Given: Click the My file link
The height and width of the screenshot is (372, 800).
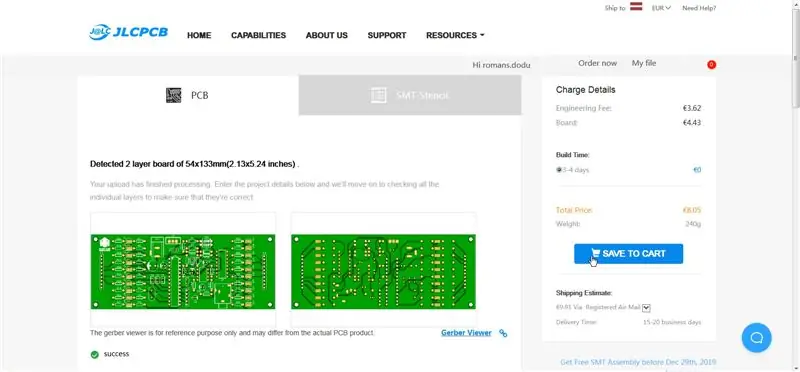Looking at the screenshot, I should (644, 63).
